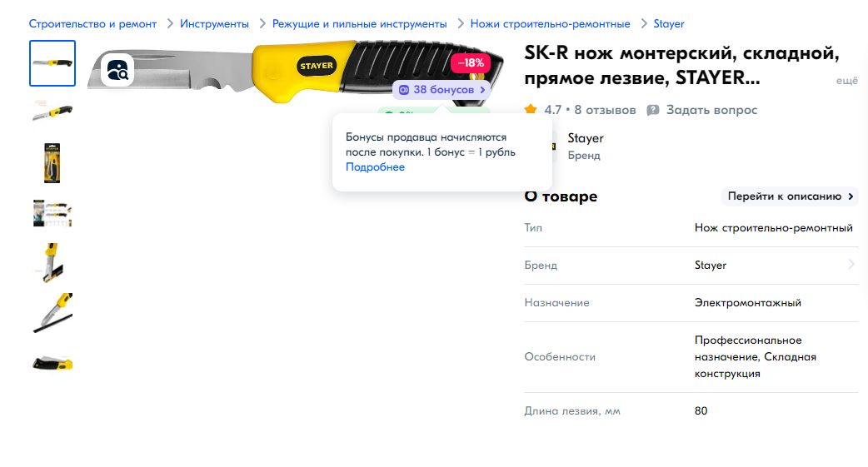
Task: Click Задать вопрос link
Action: [x=711, y=110]
